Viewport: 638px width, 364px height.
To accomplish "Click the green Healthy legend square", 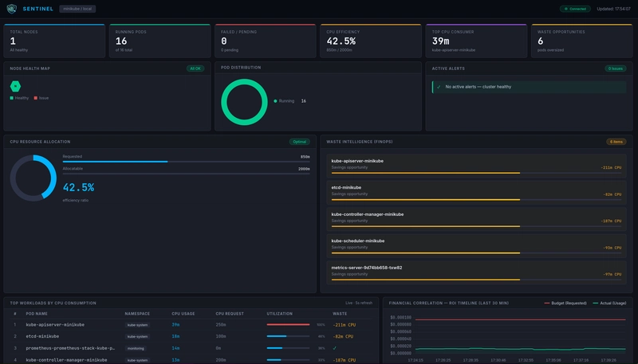I will [x=12, y=98].
